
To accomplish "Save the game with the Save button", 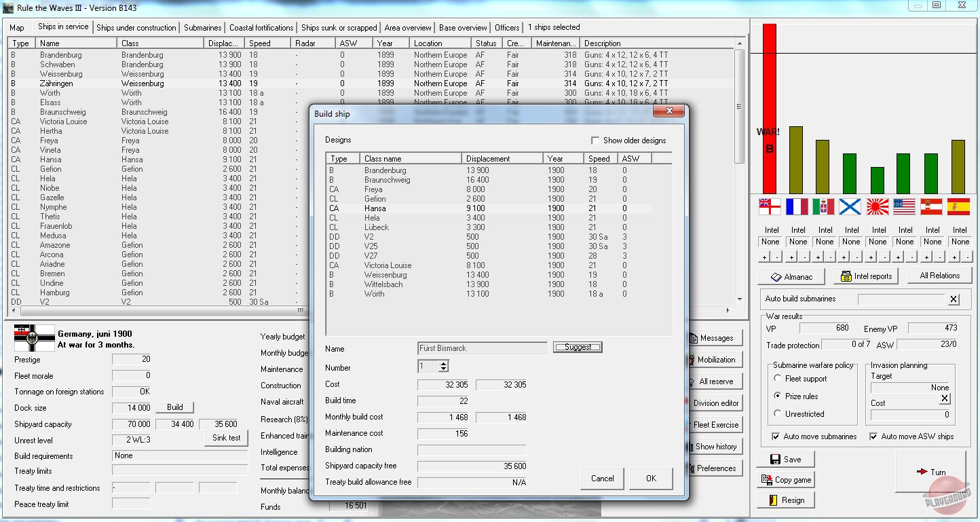I will tap(785, 460).
